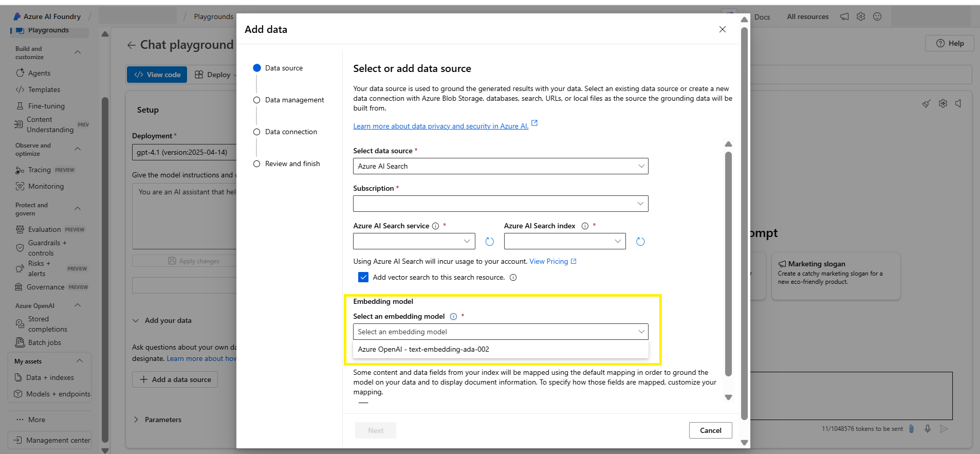Collapse the Observe and optimize section

[78, 149]
